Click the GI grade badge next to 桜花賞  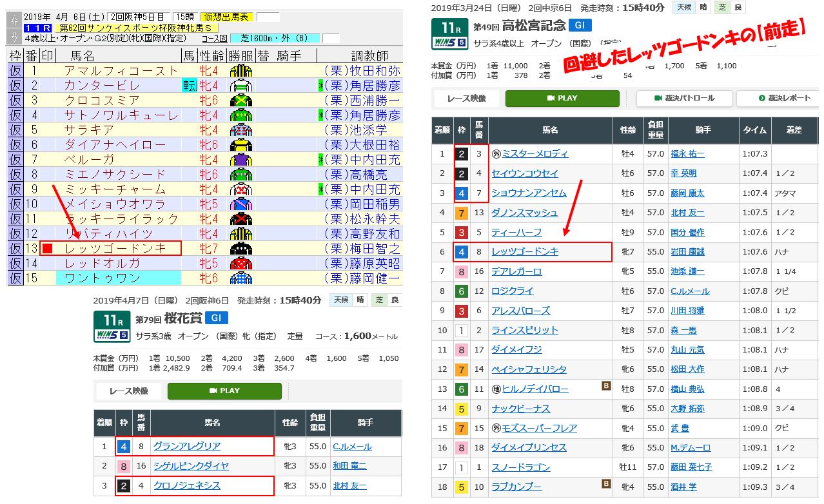coord(217,318)
